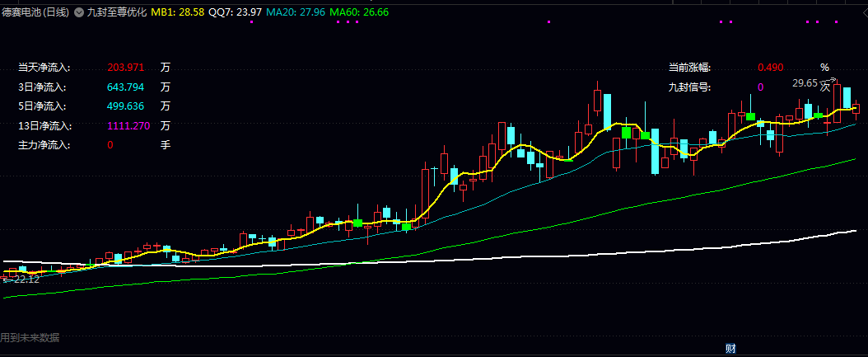Click the 5日净流入 label

click(x=41, y=106)
